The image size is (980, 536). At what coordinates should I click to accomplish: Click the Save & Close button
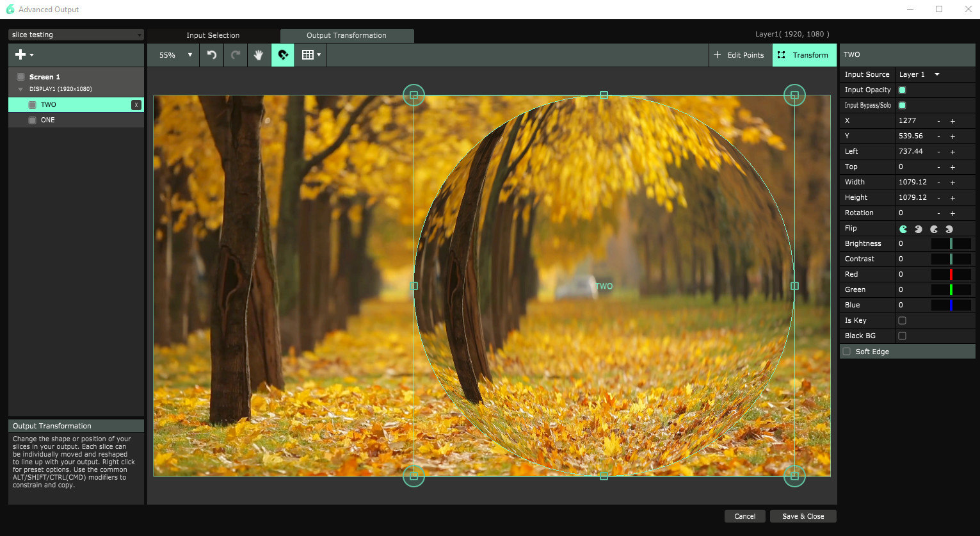pos(803,516)
